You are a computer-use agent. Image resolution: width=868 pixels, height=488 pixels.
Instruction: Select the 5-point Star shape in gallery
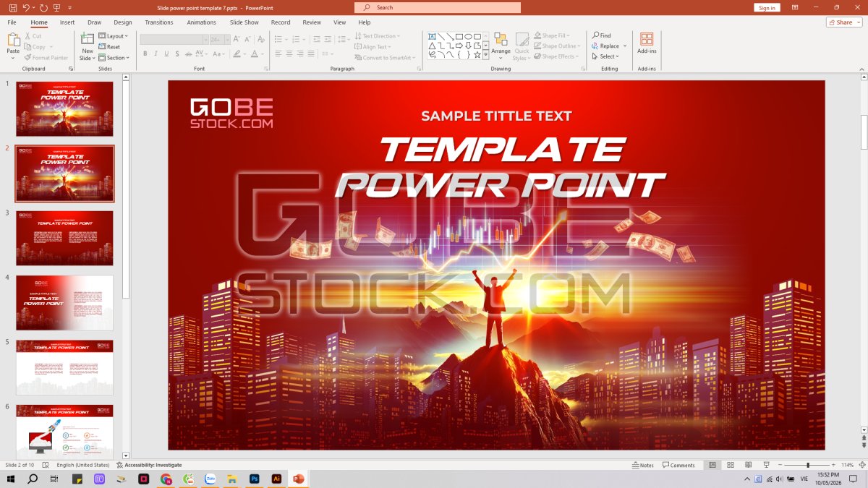click(x=477, y=55)
